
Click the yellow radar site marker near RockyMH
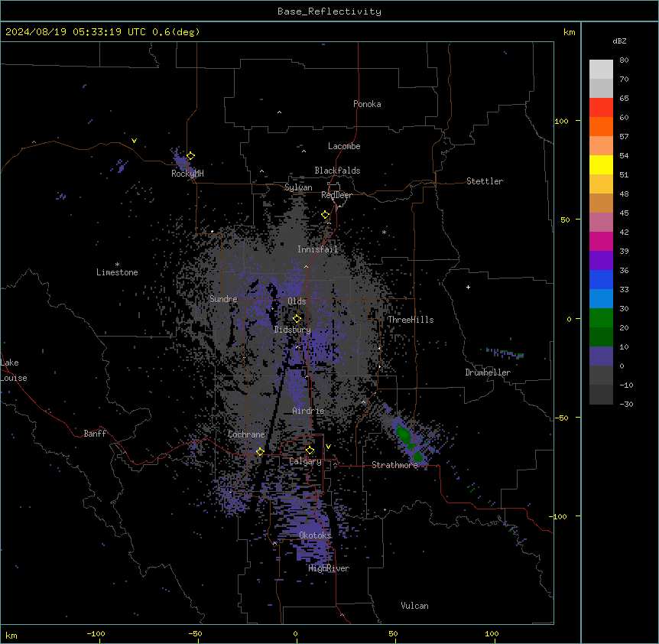click(x=190, y=155)
